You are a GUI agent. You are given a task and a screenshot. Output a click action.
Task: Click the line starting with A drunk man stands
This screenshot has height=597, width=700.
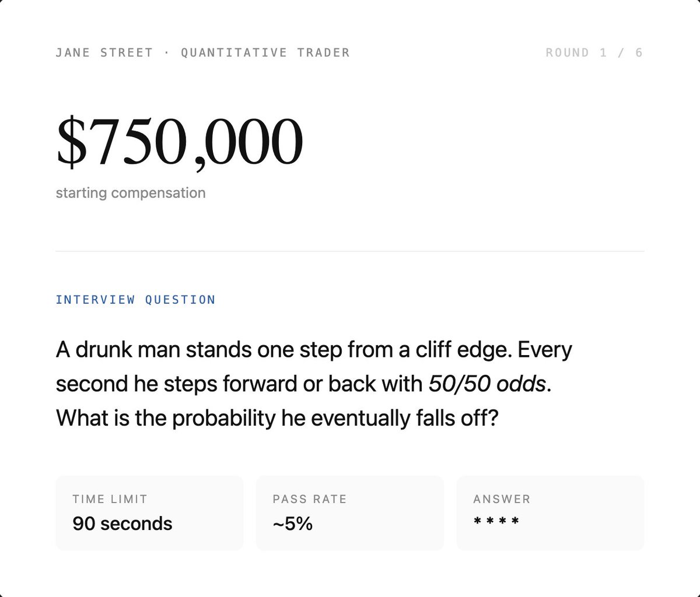314,350
